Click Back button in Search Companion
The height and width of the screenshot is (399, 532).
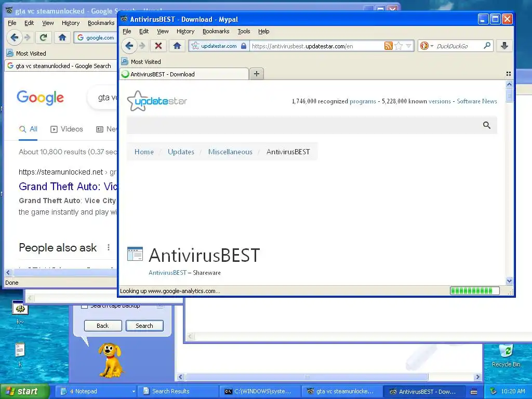(x=103, y=326)
